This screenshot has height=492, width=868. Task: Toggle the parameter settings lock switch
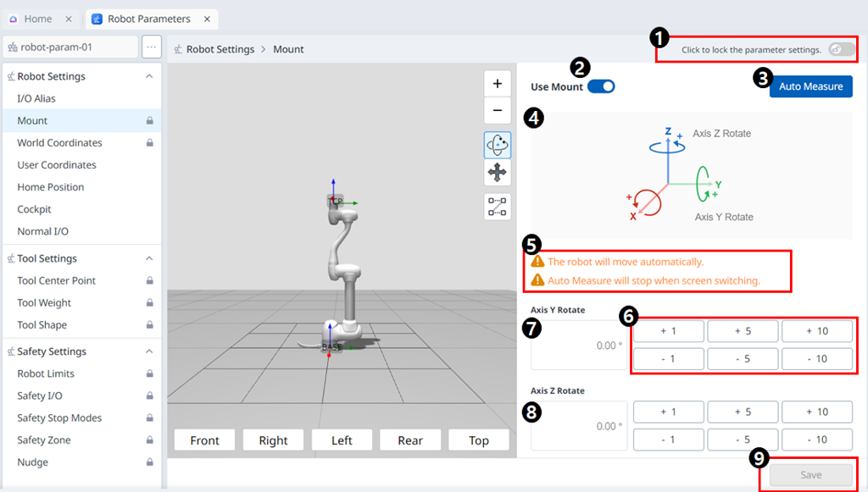pyautogui.click(x=841, y=49)
